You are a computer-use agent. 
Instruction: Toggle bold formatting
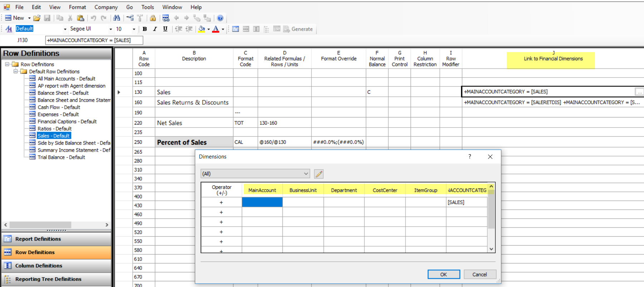click(x=145, y=29)
